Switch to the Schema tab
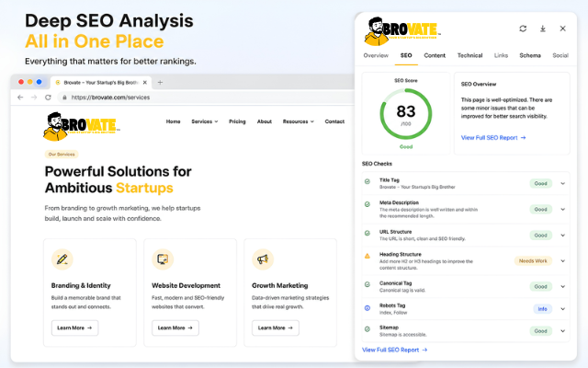 [x=530, y=55]
